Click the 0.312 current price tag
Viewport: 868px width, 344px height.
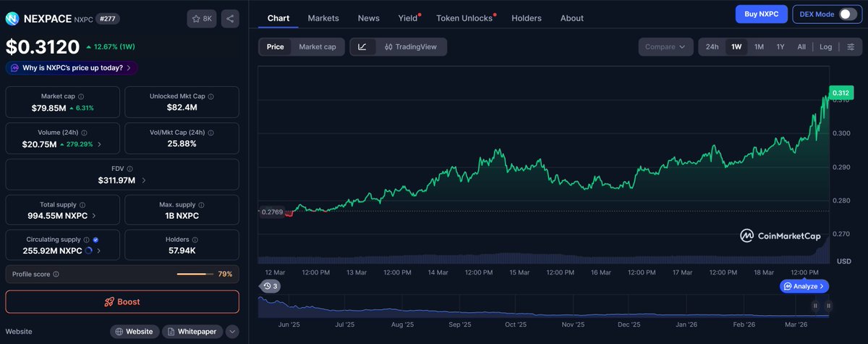[x=841, y=93]
